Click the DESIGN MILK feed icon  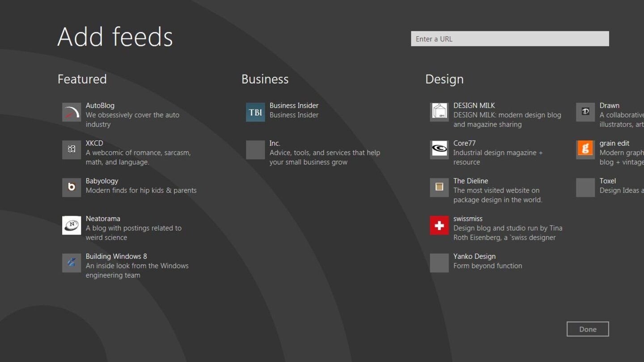pos(439,112)
